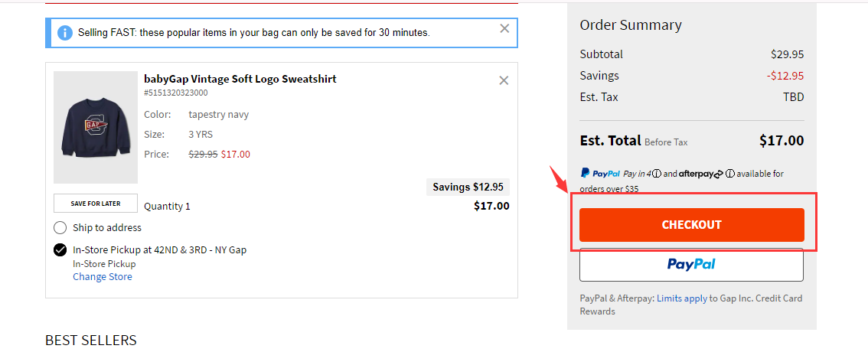Viewport: 868px width, 352px height.
Task: Pay with the PayPal button below Checkout
Action: 691,265
